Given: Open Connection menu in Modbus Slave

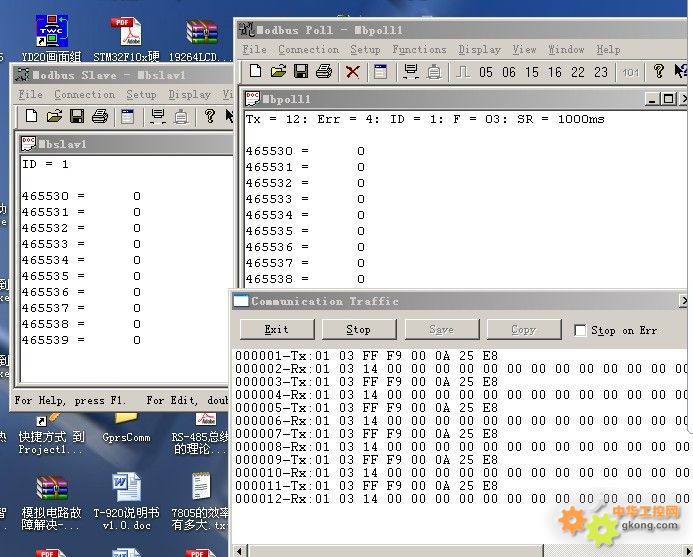Looking at the screenshot, I should pyautogui.click(x=84, y=95).
